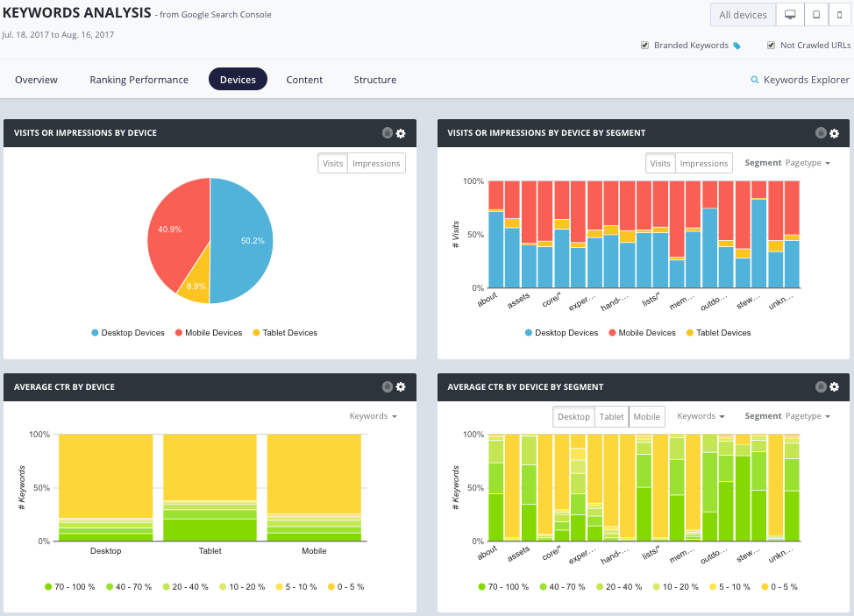854x616 pixels.
Task: Open the Structure tab
Action: pos(374,80)
